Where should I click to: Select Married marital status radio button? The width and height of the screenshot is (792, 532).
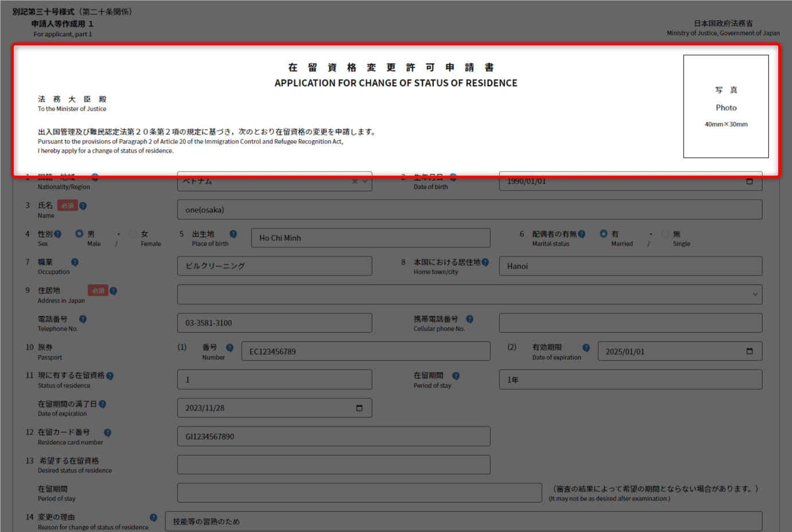tap(604, 234)
